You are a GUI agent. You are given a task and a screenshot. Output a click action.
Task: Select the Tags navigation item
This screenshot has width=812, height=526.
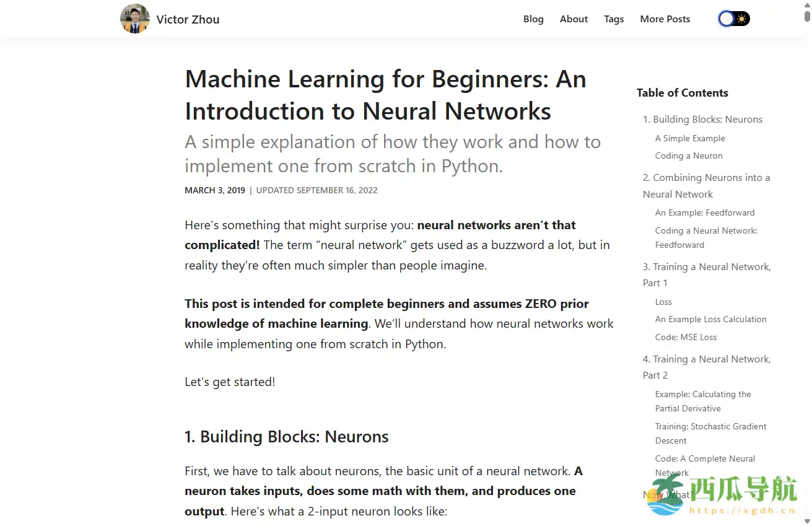pos(614,19)
